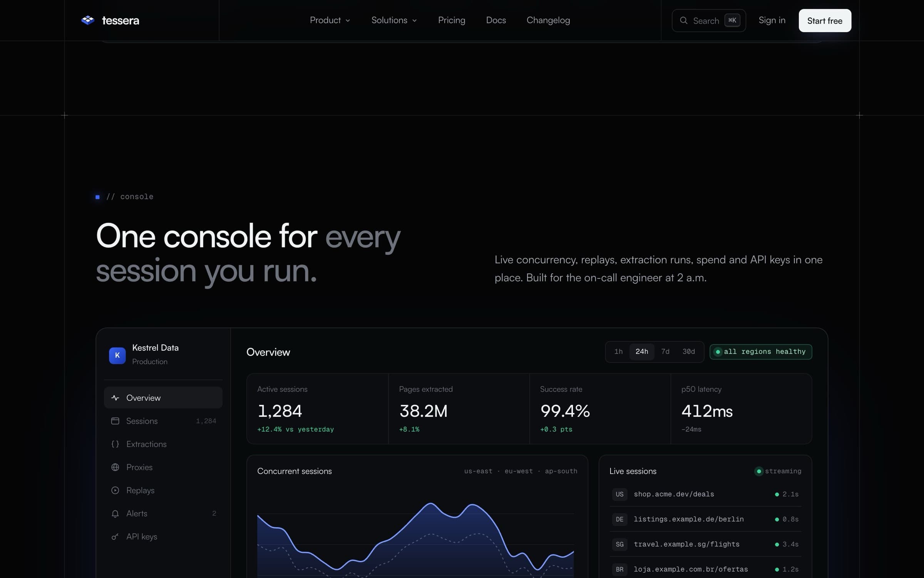Click the Replays play icon
The width and height of the screenshot is (924, 578).
point(115,490)
